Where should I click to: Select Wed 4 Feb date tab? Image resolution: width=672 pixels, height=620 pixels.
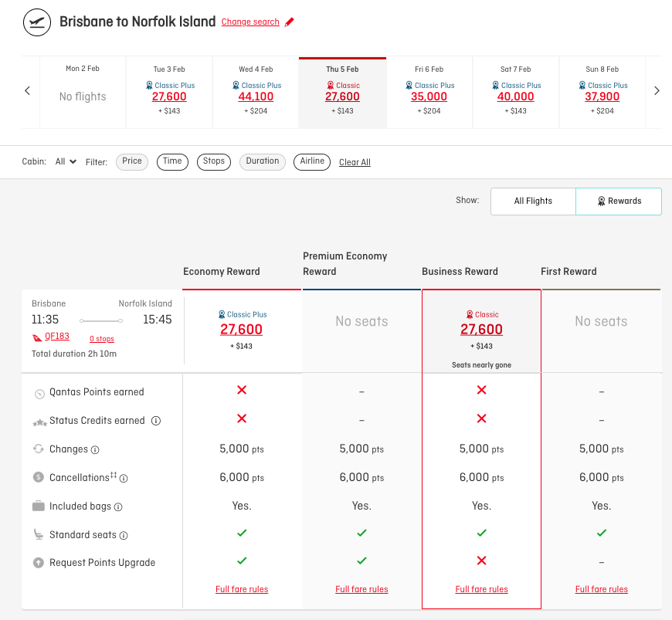tap(256, 92)
